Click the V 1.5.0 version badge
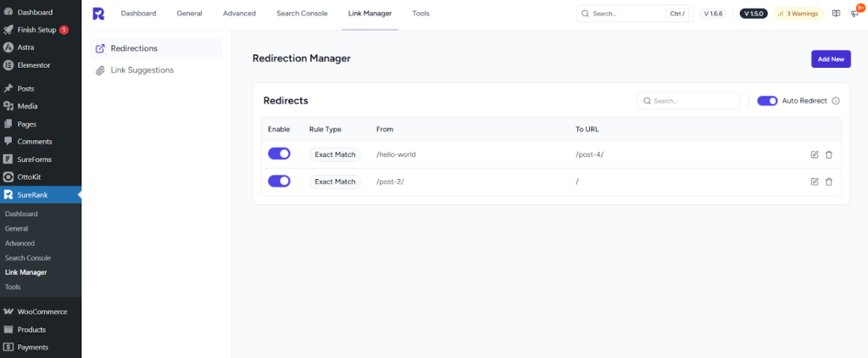Screen dimensions: 868x358 point(754,14)
